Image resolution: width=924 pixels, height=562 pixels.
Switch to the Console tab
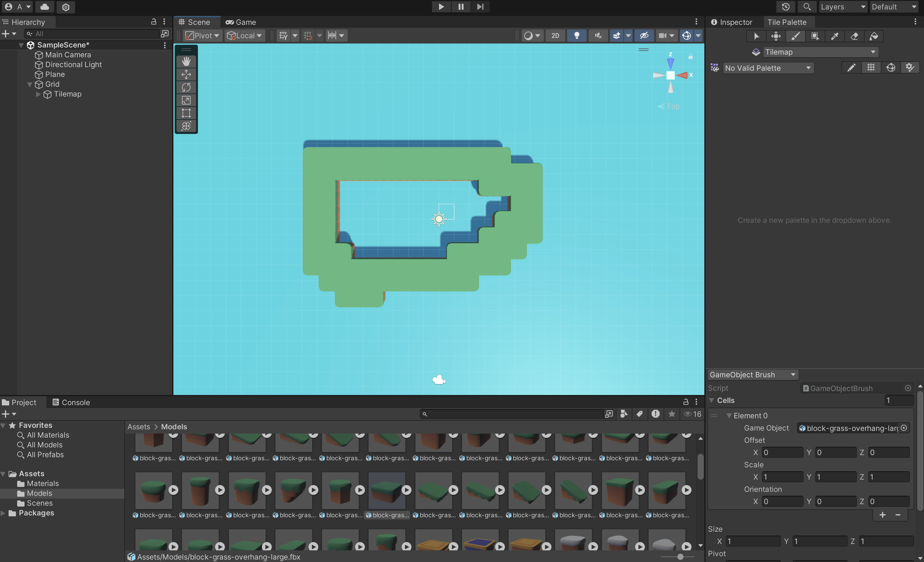click(71, 402)
